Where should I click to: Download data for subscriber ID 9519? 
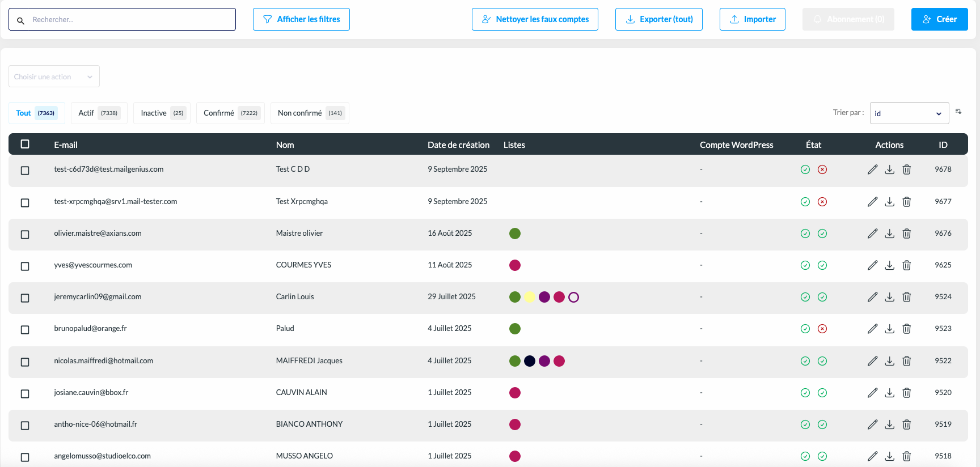(x=890, y=424)
